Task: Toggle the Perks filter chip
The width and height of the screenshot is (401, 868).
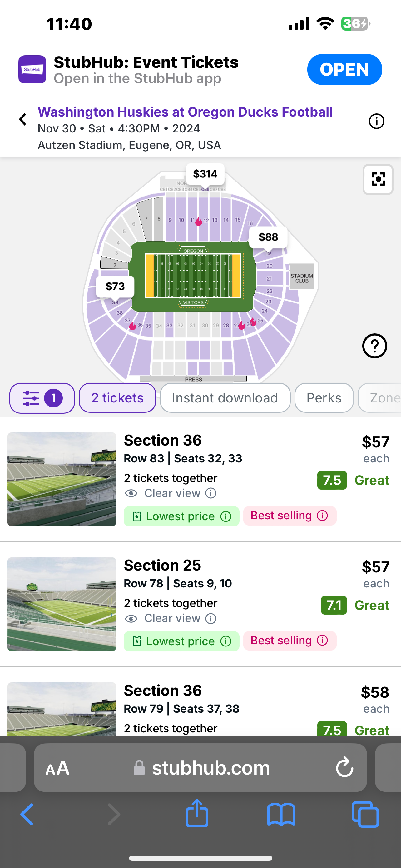Action: (324, 398)
